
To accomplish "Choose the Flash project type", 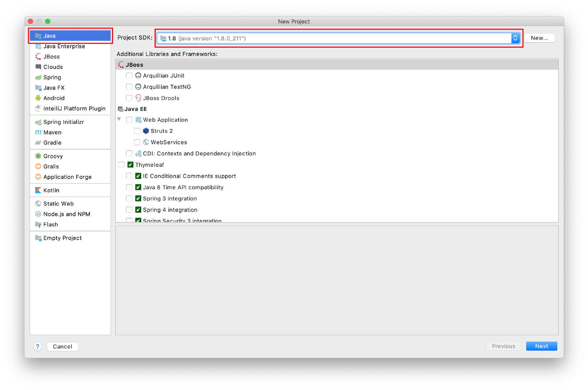I will point(70,225).
